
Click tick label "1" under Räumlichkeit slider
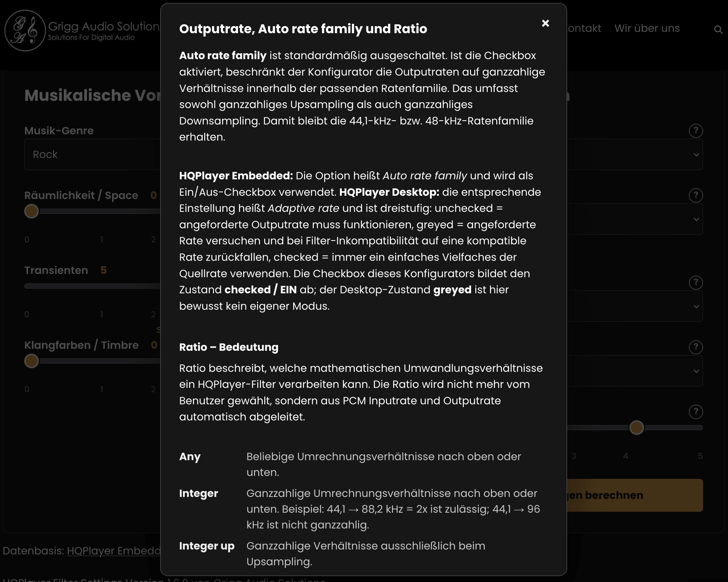point(101,240)
